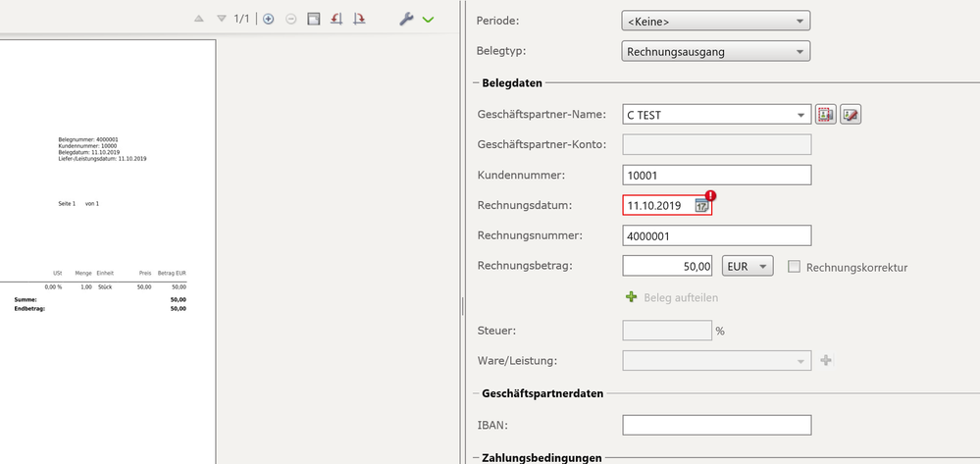Click the Endbetrag line in preview

[100, 309]
